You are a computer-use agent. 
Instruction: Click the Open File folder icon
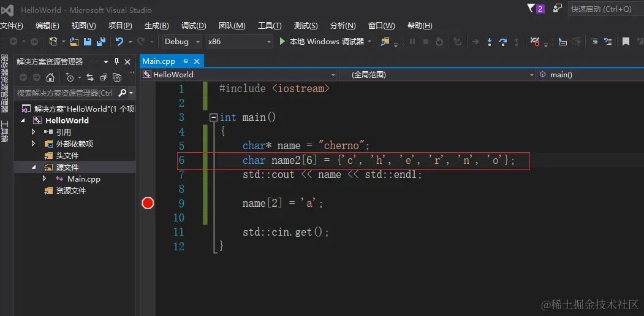pos(74,42)
